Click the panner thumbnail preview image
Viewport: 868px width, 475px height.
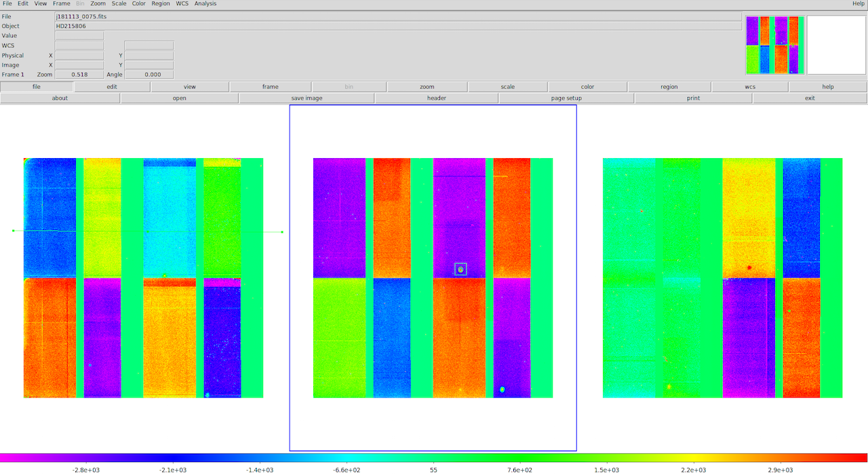(774, 45)
